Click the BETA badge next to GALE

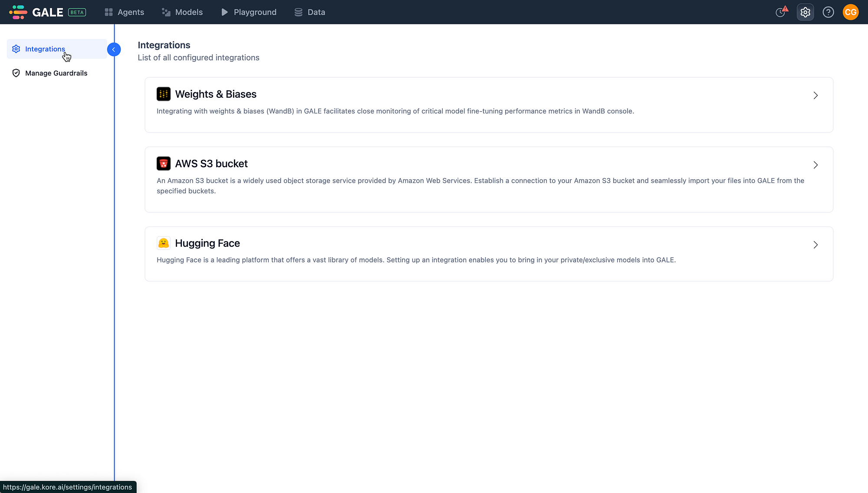[77, 12]
